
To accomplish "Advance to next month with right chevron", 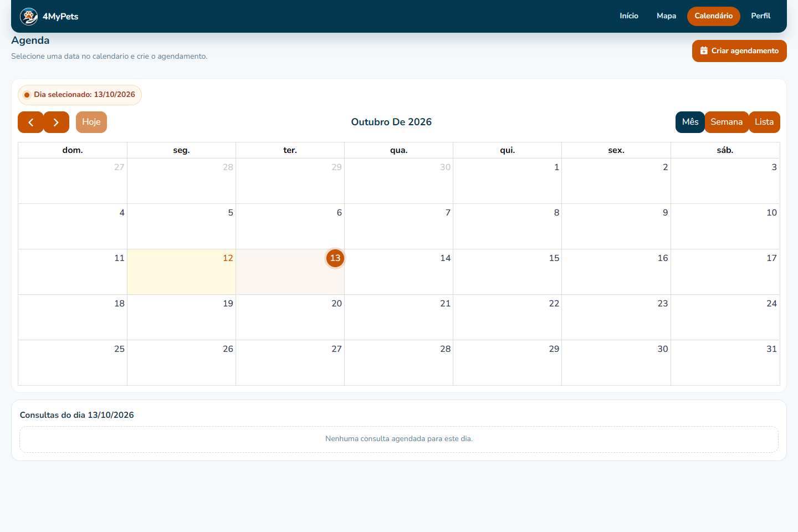I will 56,122.
